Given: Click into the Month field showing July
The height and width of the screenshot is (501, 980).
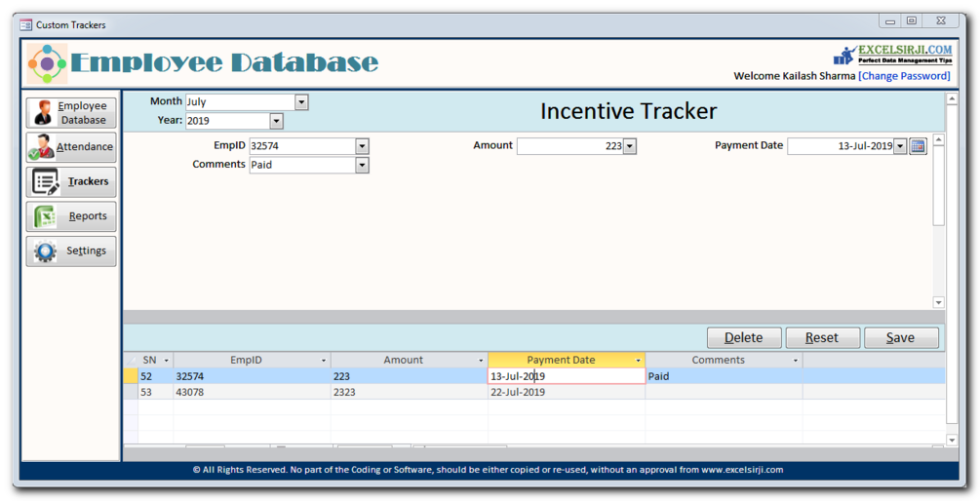Looking at the screenshot, I should (x=240, y=101).
